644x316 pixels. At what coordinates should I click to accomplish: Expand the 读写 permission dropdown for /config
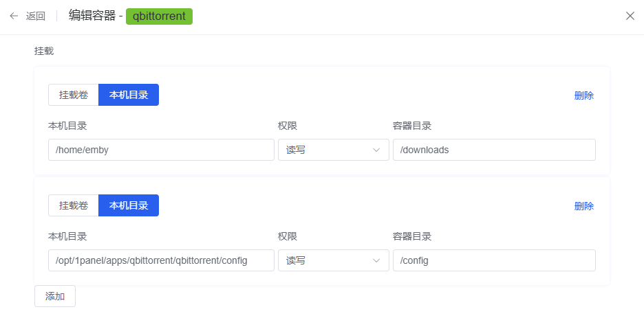click(x=333, y=260)
